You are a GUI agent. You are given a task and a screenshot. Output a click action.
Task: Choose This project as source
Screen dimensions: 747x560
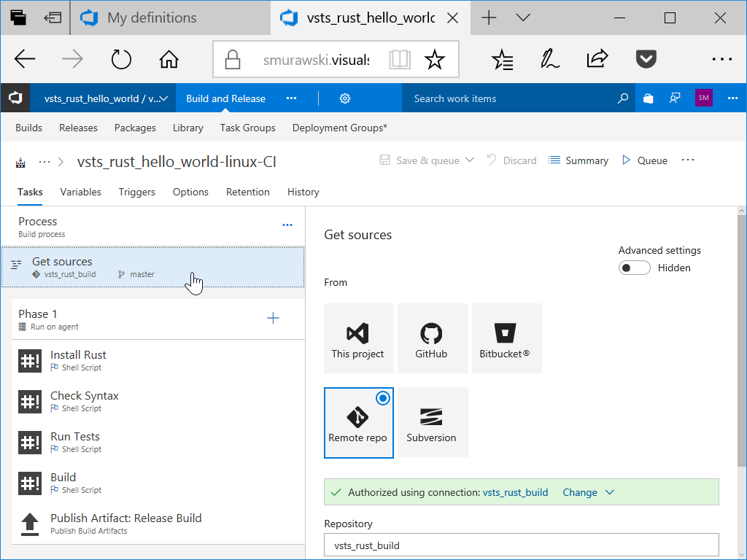tap(358, 338)
